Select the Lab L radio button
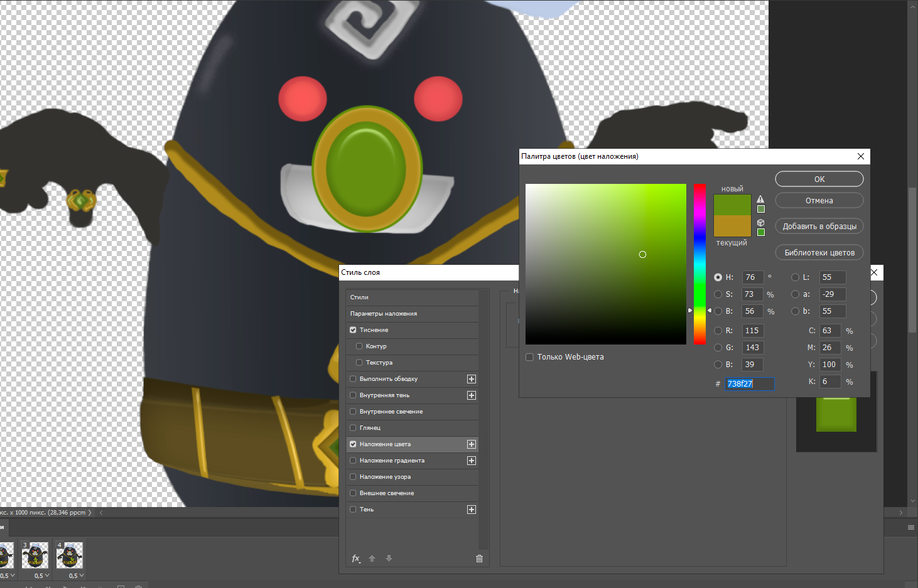 pos(795,277)
